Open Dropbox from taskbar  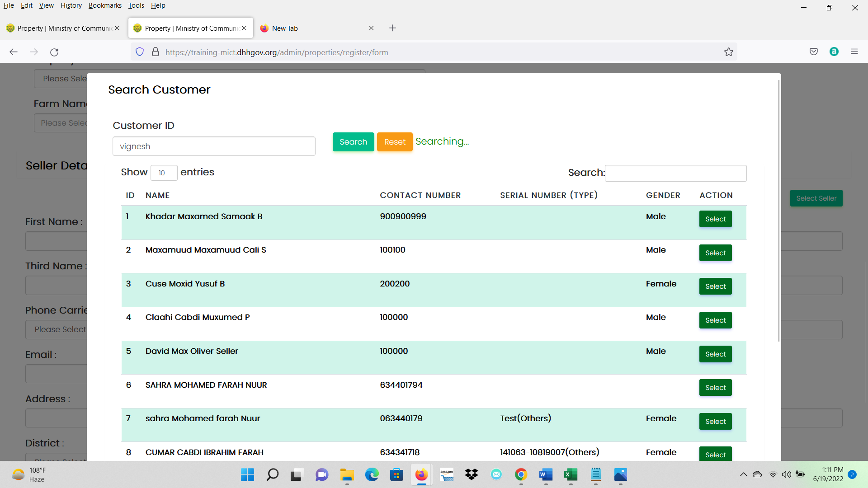[x=472, y=474]
